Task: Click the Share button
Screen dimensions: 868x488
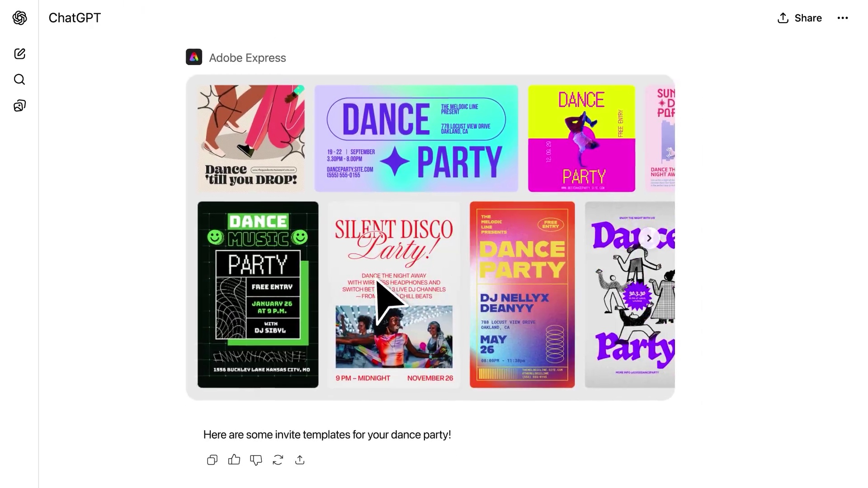Action: [x=799, y=18]
